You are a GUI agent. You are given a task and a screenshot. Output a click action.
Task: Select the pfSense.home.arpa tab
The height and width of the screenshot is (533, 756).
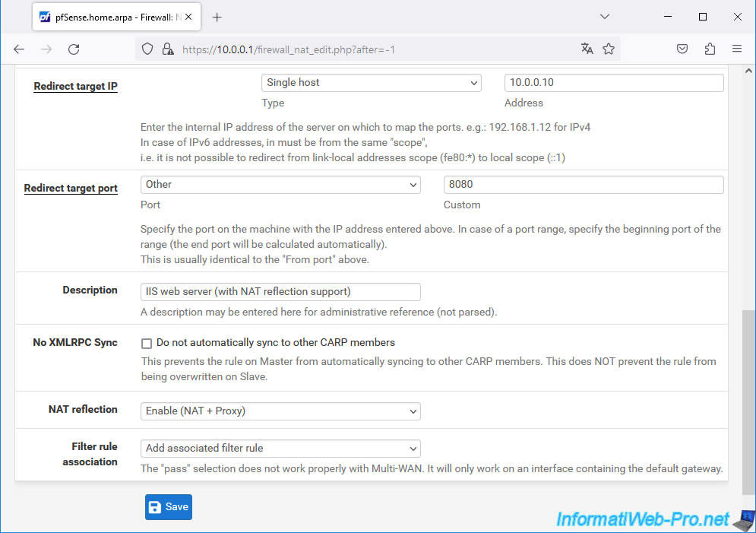(116, 17)
